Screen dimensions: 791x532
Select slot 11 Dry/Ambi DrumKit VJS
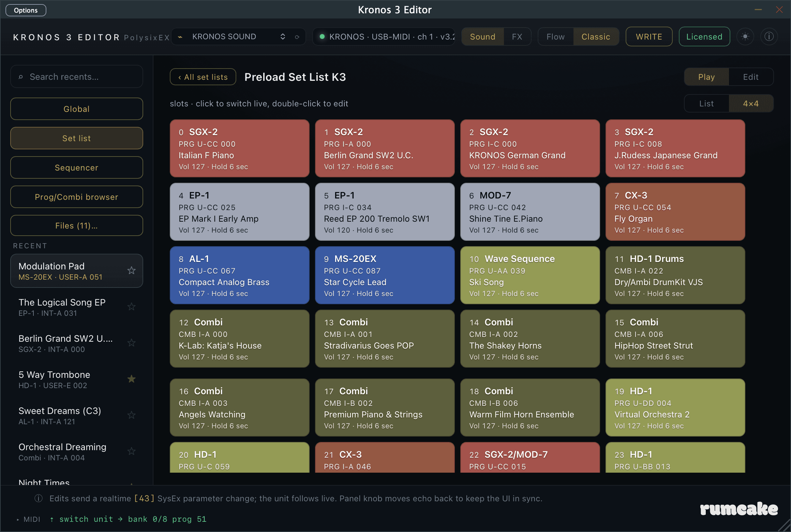coord(675,275)
